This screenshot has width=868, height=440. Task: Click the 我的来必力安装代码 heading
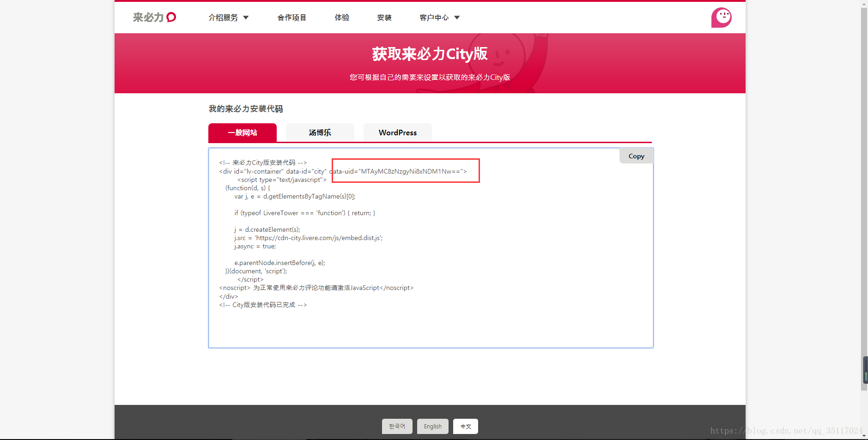pos(246,108)
